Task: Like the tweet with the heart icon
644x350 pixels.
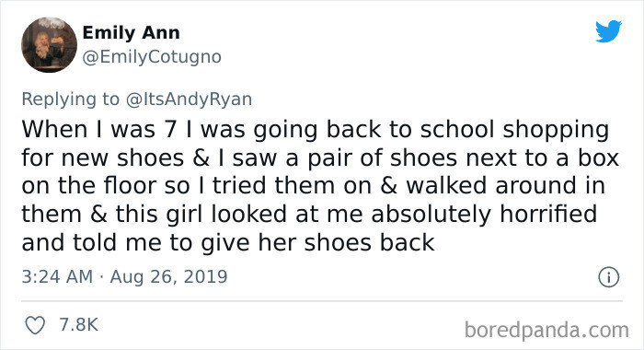Action: (35, 325)
